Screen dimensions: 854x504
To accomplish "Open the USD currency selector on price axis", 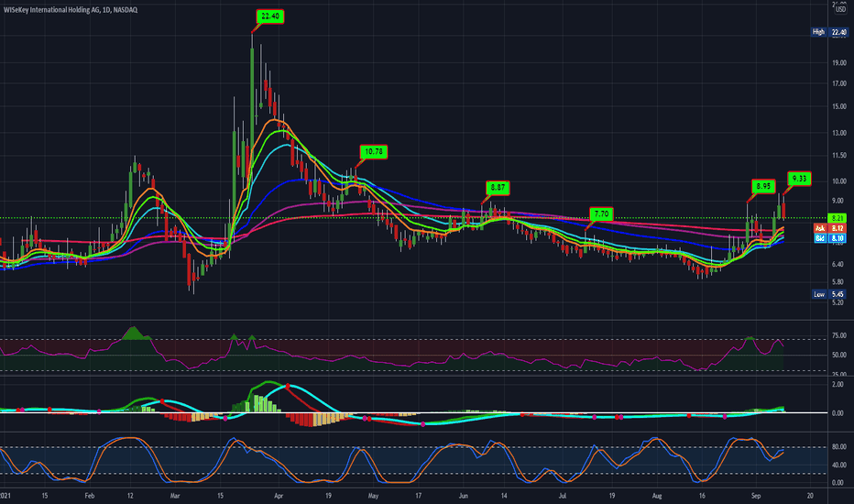I will (x=840, y=9).
